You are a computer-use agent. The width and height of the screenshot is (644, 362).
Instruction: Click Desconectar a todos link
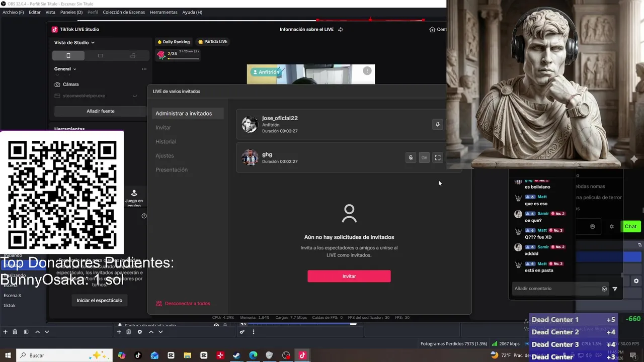click(183, 304)
